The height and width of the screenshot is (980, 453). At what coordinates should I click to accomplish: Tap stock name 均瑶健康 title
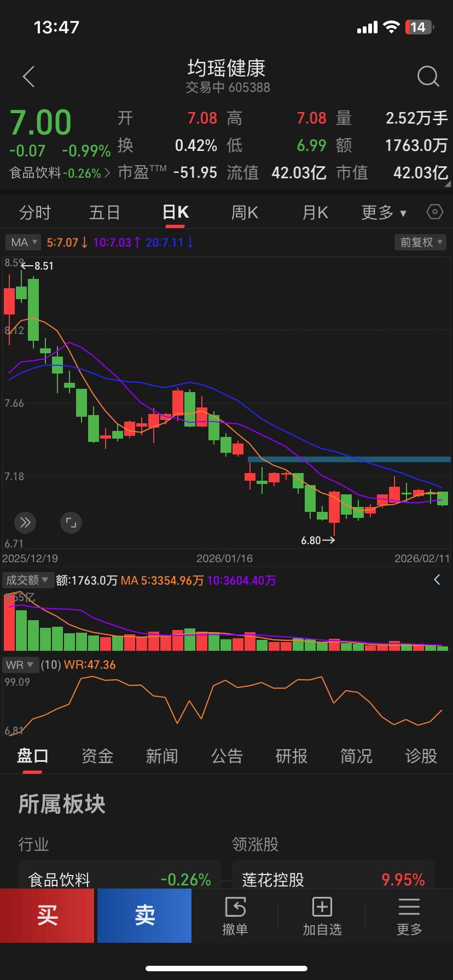[x=226, y=68]
